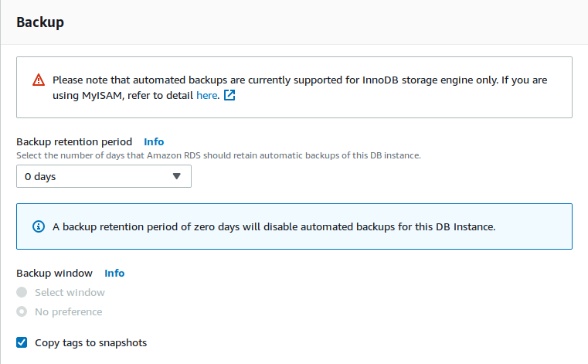Screen dimensions: 588x364
Task: Open the "0 days" retention period dropdown
Action: coord(104,176)
